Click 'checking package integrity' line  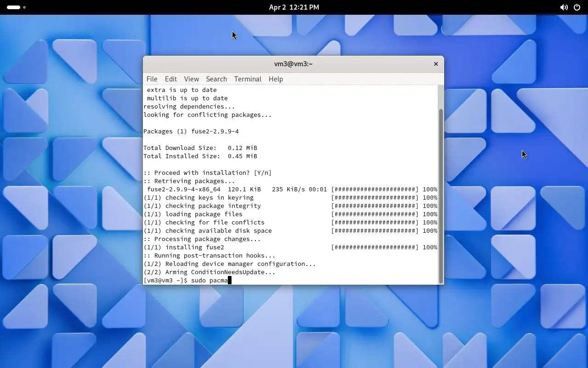(x=290, y=206)
